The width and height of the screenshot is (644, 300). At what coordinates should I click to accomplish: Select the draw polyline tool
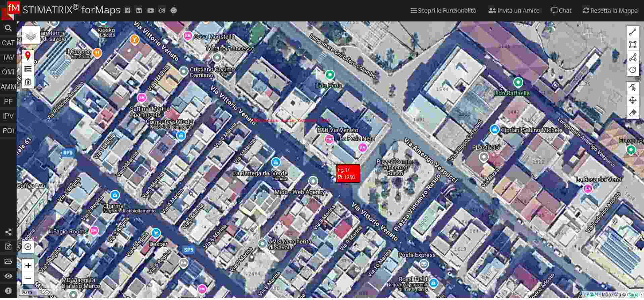tap(633, 32)
